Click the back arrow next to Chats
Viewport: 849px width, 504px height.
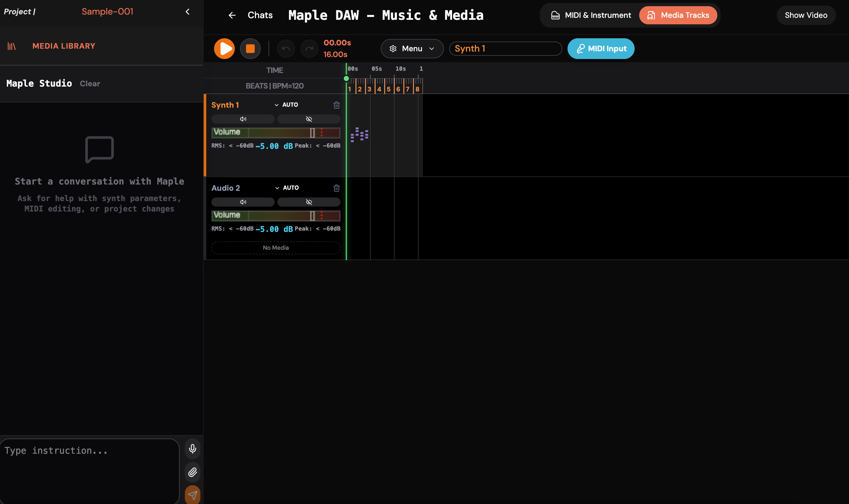232,15
